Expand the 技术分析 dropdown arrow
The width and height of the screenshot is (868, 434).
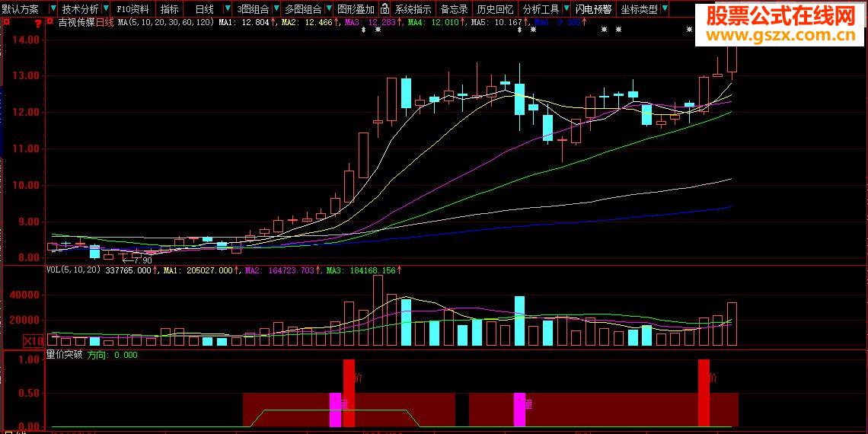pos(105,9)
